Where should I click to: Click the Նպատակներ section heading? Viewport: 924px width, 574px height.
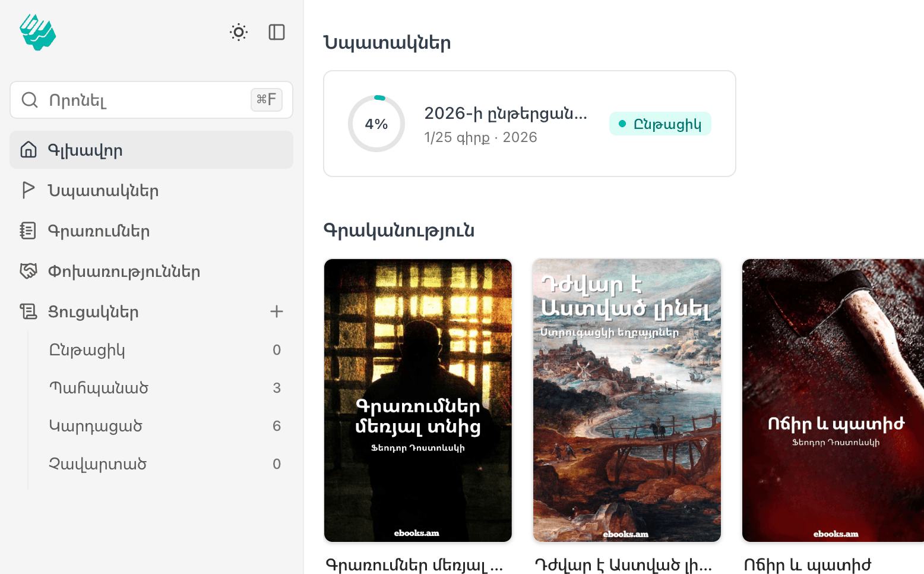pyautogui.click(x=387, y=43)
